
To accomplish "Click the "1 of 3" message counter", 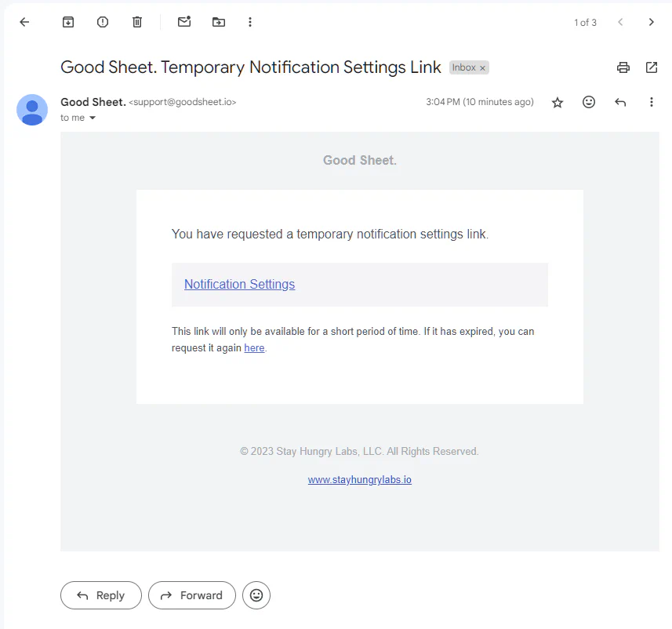I will click(x=586, y=22).
